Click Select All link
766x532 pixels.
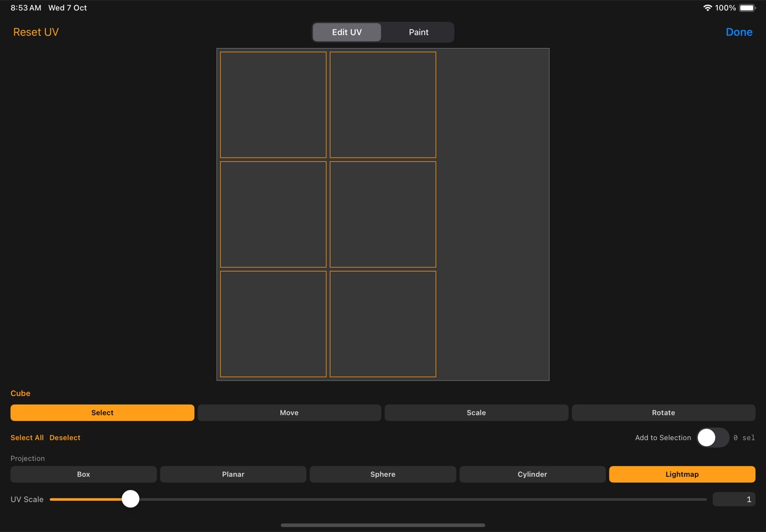coord(27,437)
